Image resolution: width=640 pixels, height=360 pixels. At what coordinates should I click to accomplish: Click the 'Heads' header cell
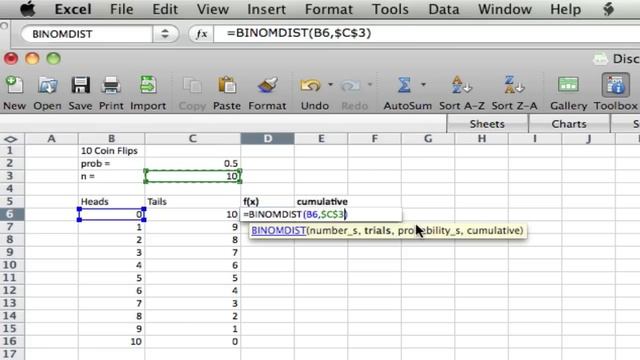pyautogui.click(x=111, y=202)
